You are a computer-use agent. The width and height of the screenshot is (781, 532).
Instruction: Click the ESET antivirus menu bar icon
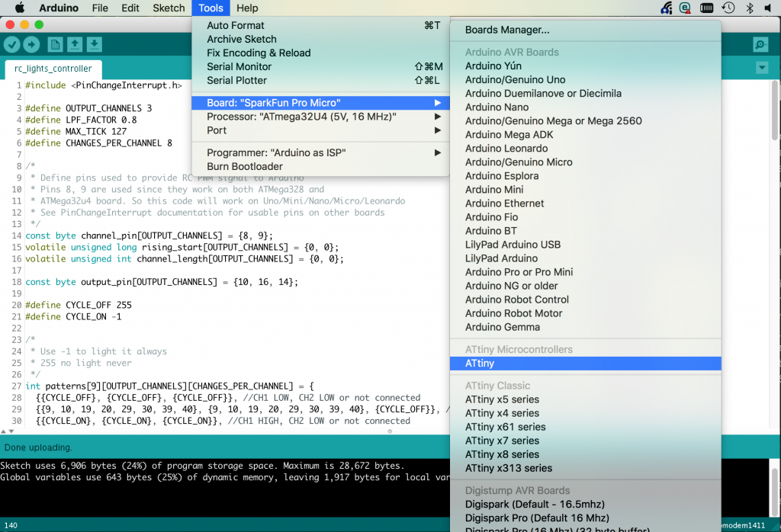686,8
